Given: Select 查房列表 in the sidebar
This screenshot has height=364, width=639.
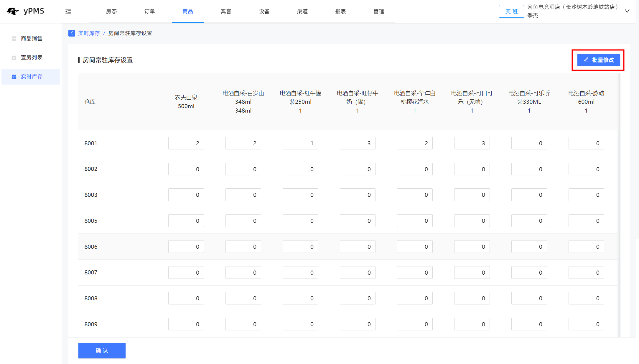Looking at the screenshot, I should pos(31,57).
